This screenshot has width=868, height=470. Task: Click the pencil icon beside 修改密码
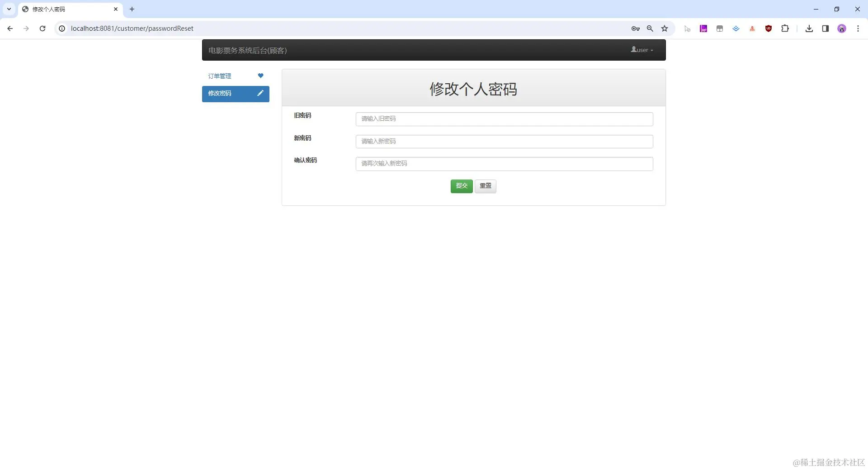tap(260, 93)
